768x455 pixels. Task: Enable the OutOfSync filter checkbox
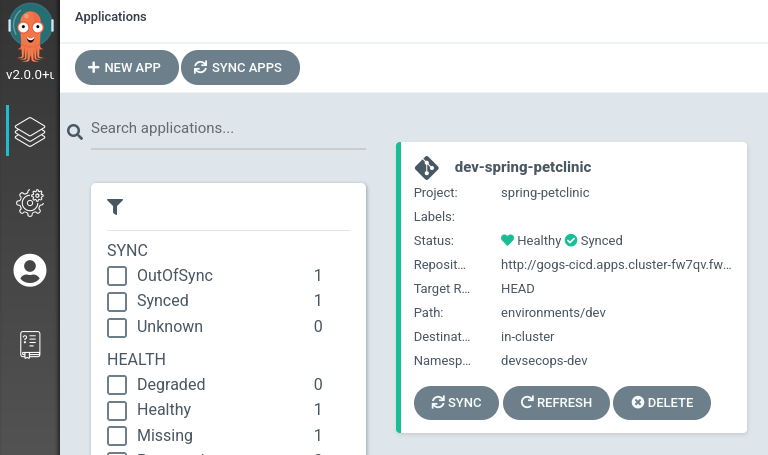coord(117,276)
